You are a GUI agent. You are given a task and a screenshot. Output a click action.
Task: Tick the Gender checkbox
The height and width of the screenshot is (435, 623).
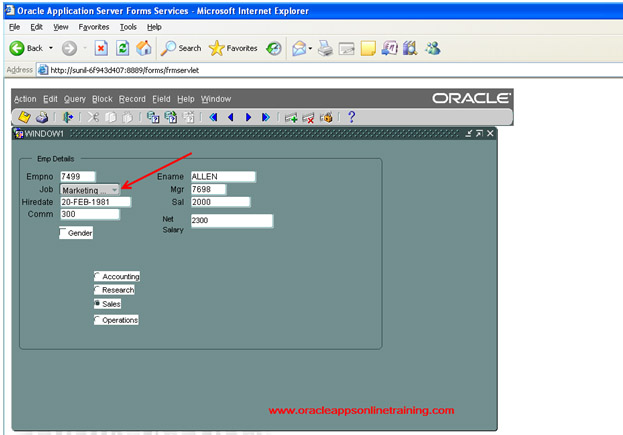point(64,233)
